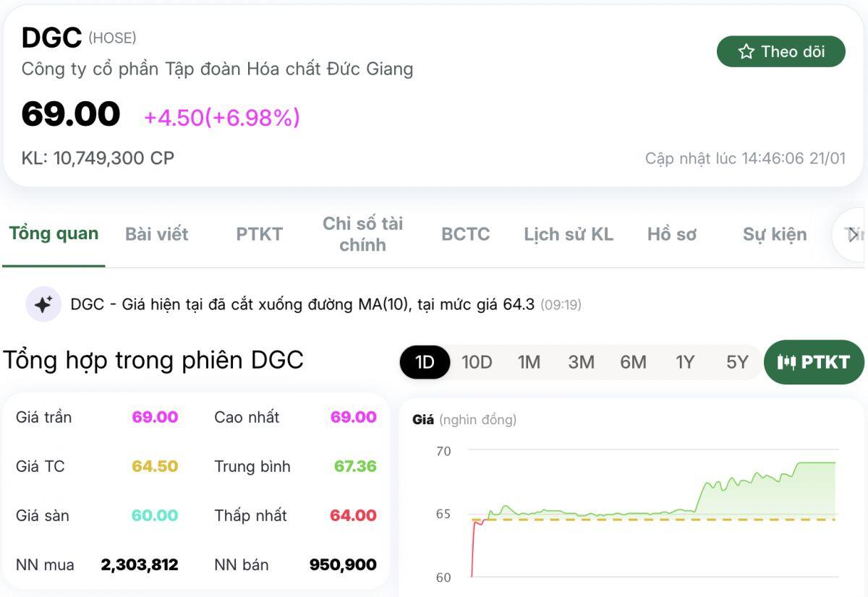868x597 pixels.
Task: Expand hidden tabs with the right chevron
Action: pos(854,233)
